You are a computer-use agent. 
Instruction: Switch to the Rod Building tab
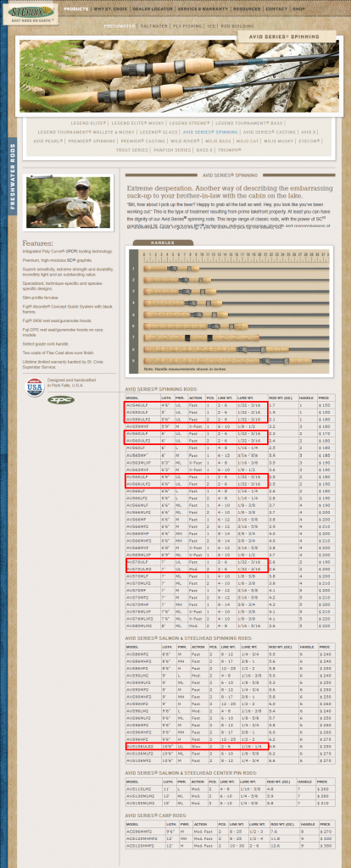(238, 26)
